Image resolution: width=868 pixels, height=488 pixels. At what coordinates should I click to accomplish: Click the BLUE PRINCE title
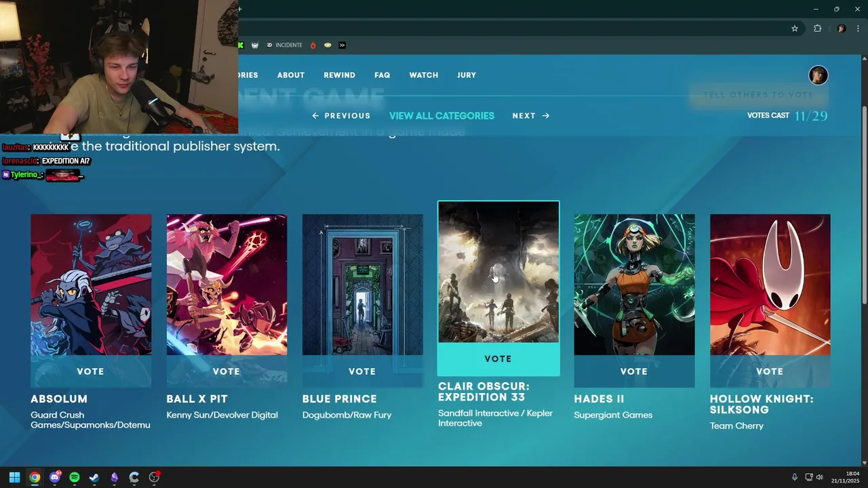click(339, 399)
